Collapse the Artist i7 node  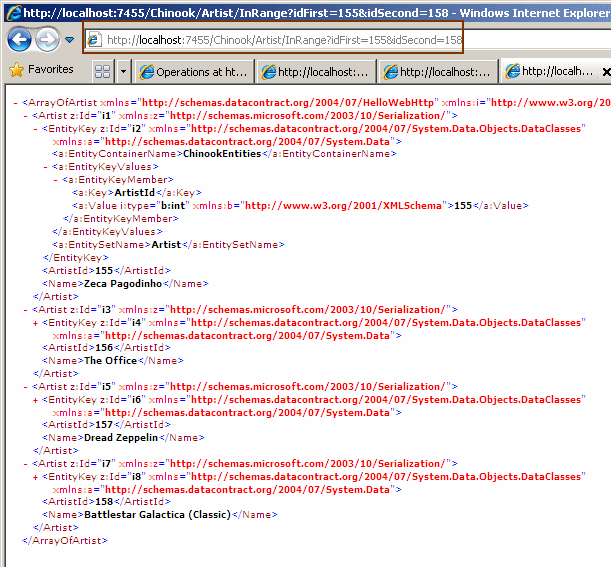25,464
